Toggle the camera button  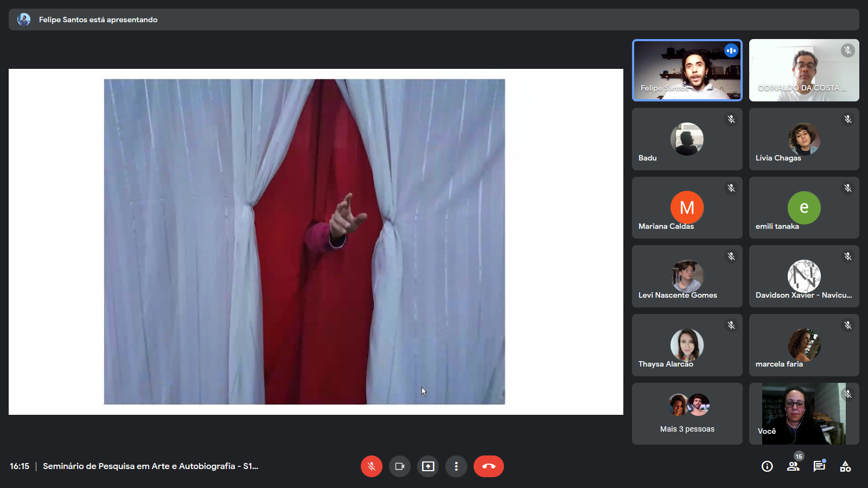(x=400, y=466)
